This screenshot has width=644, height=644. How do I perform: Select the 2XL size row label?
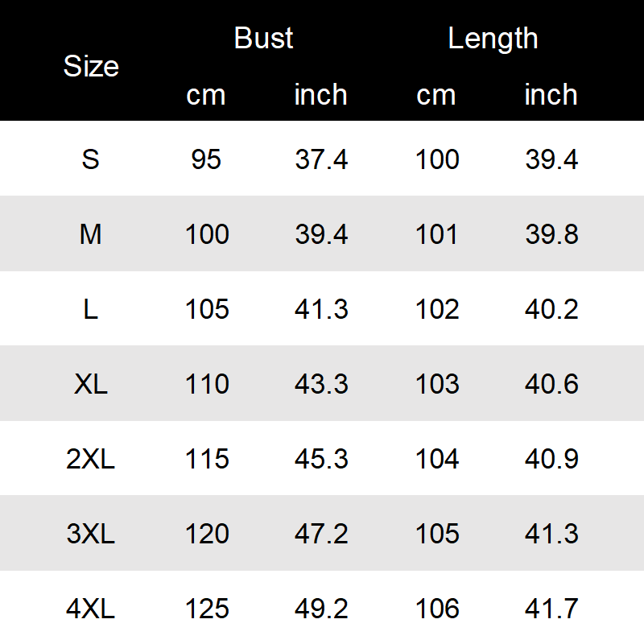pyautogui.click(x=91, y=459)
